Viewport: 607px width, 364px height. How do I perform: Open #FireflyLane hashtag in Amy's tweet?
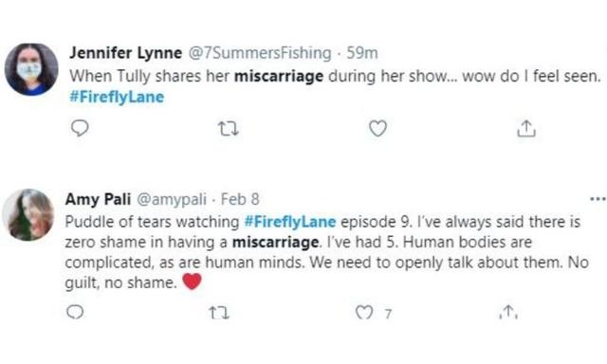pyautogui.click(x=290, y=222)
